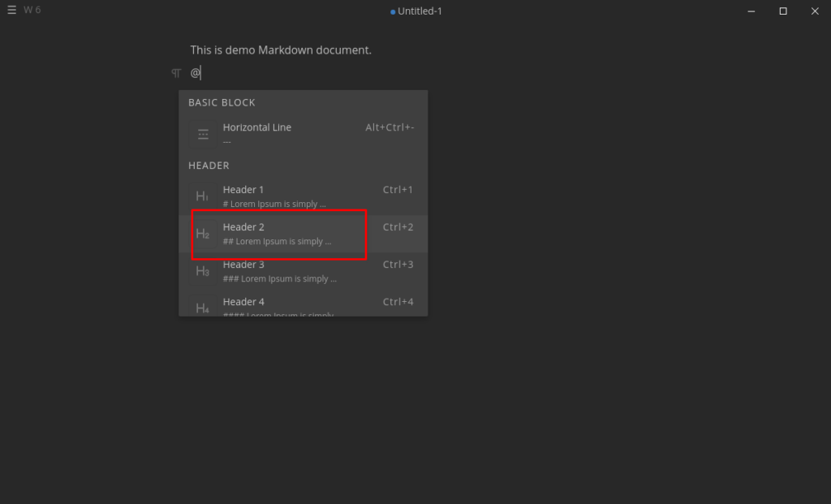Image resolution: width=831 pixels, height=504 pixels.
Task: Click the BASIC BLOCK section heading
Action: pyautogui.click(x=222, y=102)
